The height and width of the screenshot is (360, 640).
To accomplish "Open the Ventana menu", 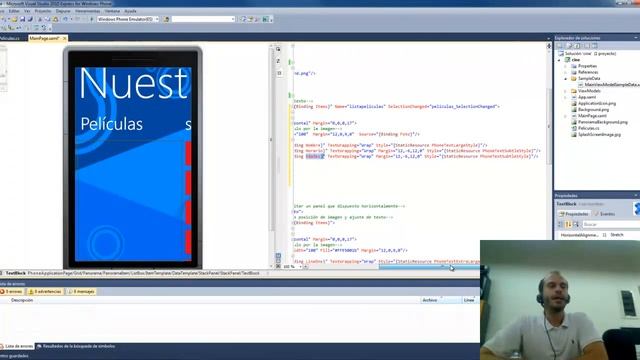I will [x=112, y=11].
